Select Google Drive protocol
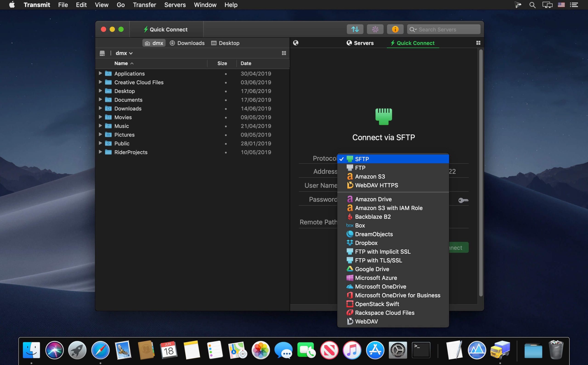The height and width of the screenshot is (365, 588). pyautogui.click(x=372, y=269)
